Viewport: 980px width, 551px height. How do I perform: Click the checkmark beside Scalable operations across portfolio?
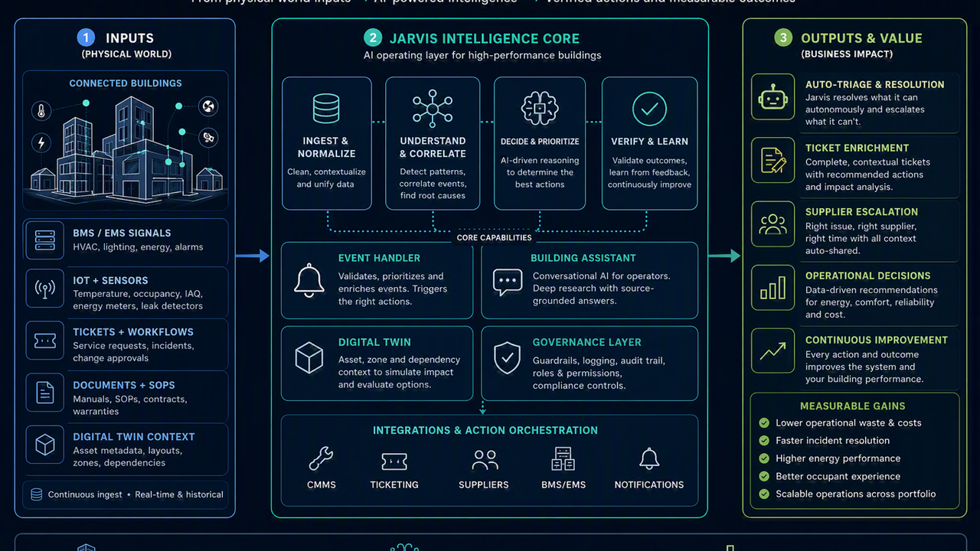point(763,494)
